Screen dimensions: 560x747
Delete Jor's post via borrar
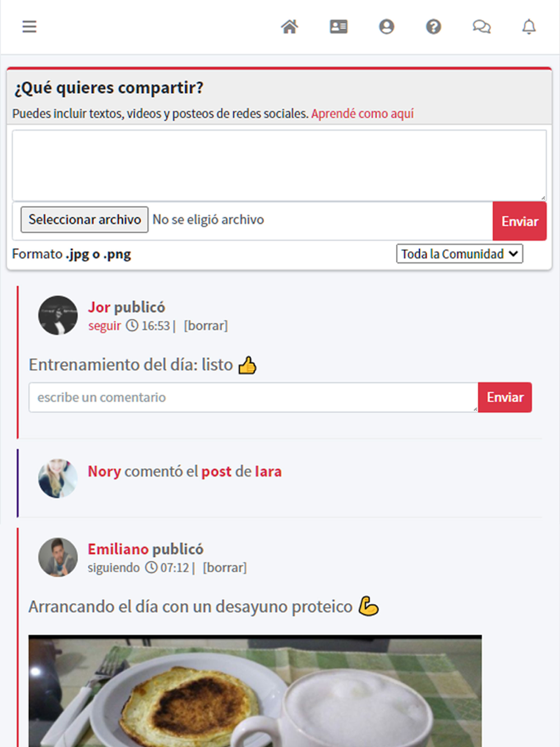pyautogui.click(x=206, y=326)
